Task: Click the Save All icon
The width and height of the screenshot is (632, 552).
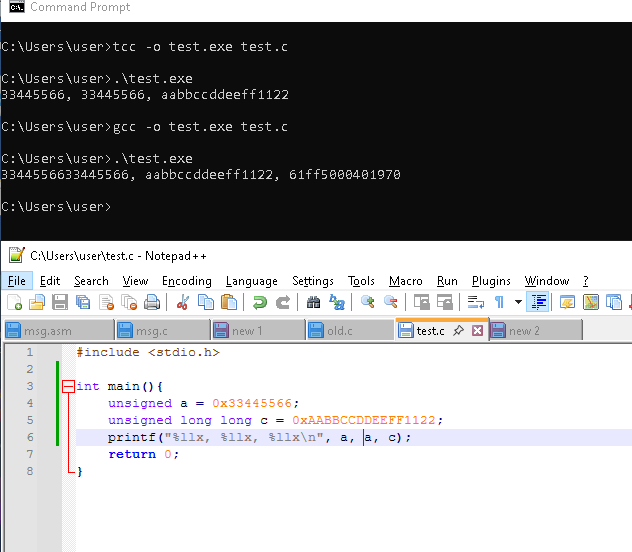Action: pyautogui.click(x=83, y=302)
